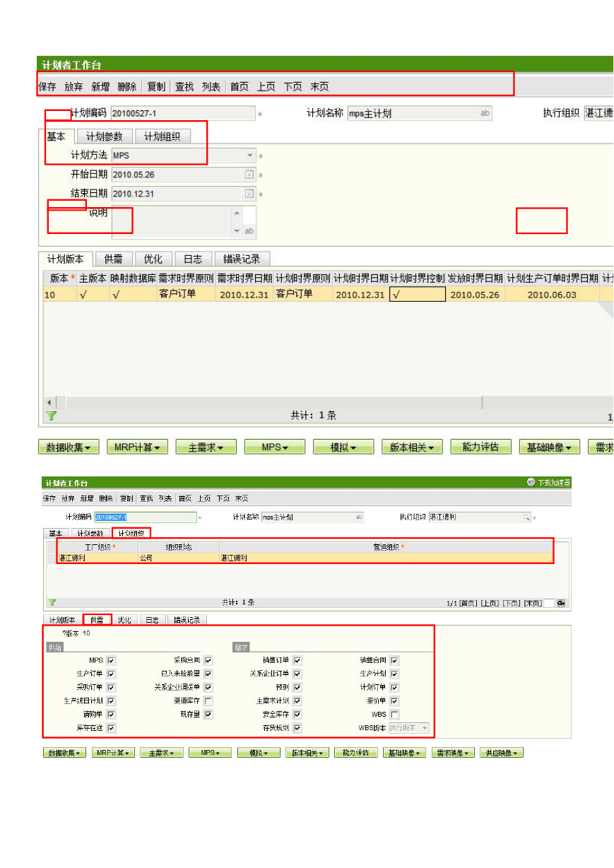Open the 供应映像 dropdown in the lower window

point(502,753)
